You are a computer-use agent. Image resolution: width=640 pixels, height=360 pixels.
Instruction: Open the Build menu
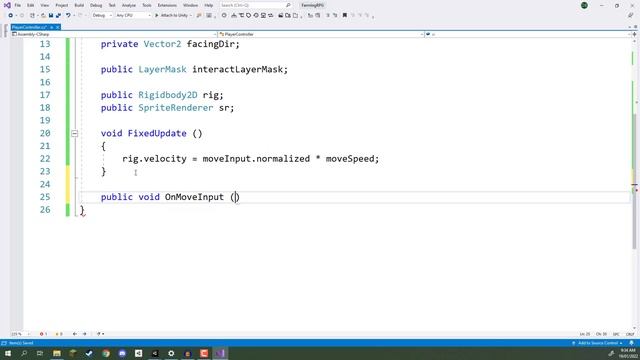click(x=79, y=5)
